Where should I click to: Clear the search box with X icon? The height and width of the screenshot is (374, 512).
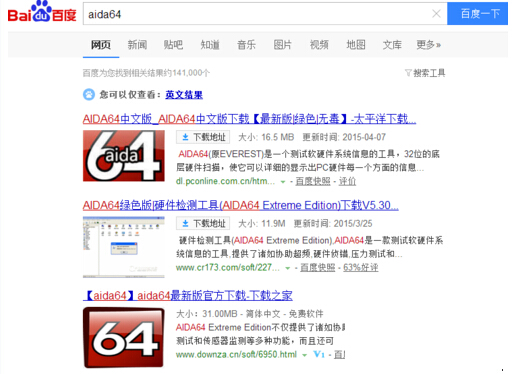click(x=436, y=14)
